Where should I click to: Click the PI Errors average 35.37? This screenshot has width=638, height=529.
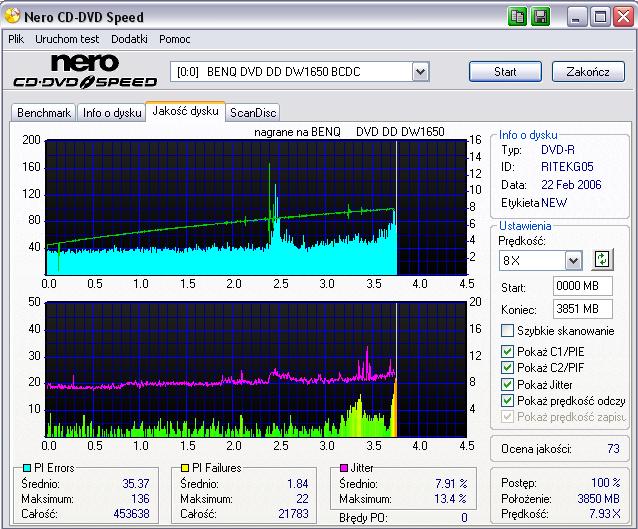[x=136, y=483]
